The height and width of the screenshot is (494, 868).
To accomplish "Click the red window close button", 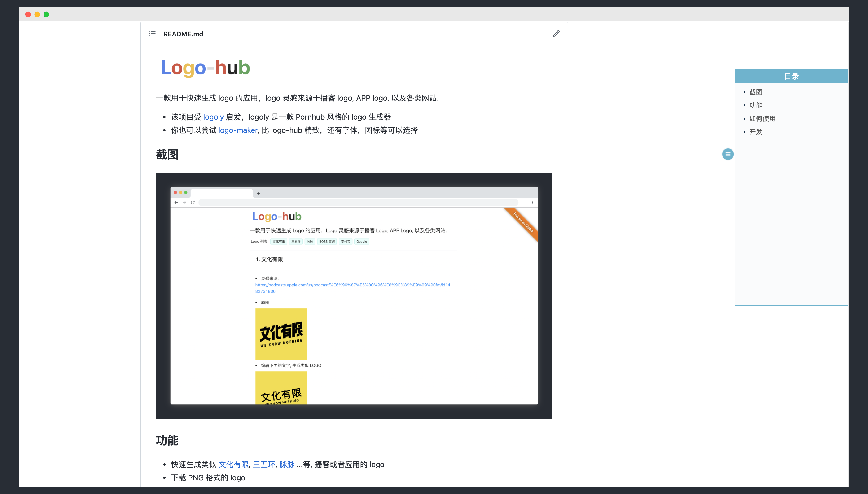I will coord(28,14).
